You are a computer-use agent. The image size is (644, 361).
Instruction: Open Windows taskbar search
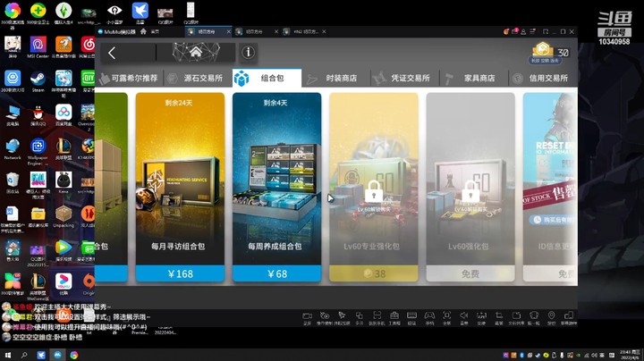pyautogui.click(x=24, y=355)
